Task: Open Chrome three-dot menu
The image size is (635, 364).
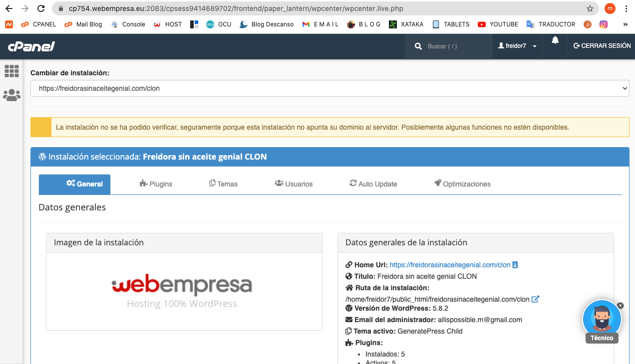Action: pyautogui.click(x=626, y=8)
